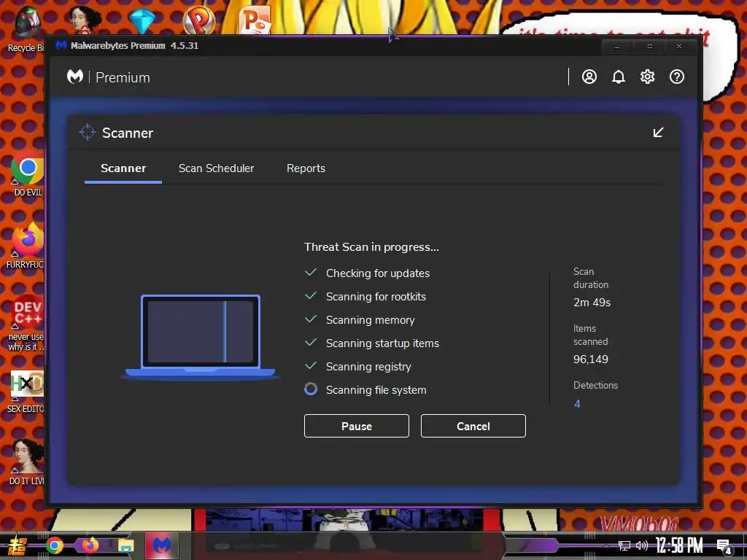Select the Chrome DO EVIL desktop shortcut
This screenshot has height=560, width=747.
point(28,176)
